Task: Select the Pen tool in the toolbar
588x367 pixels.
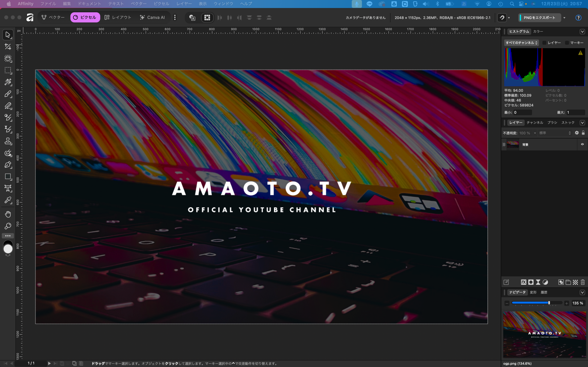Action: (x=8, y=165)
